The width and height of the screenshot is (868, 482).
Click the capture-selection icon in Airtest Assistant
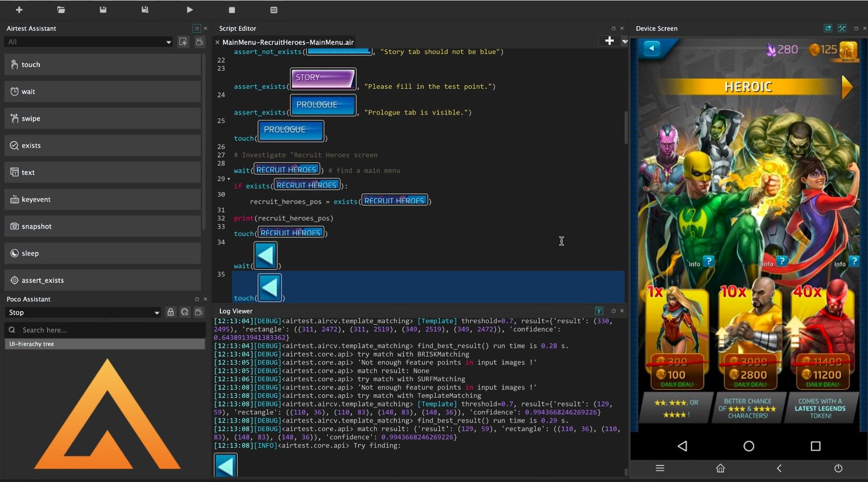[183, 42]
